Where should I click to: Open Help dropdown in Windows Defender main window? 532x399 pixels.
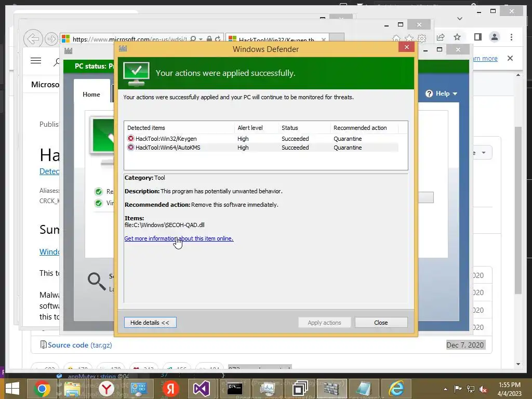tap(442, 94)
